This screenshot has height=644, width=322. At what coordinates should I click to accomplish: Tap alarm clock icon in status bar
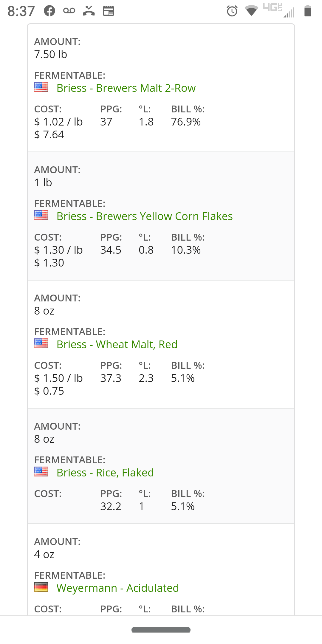click(232, 11)
